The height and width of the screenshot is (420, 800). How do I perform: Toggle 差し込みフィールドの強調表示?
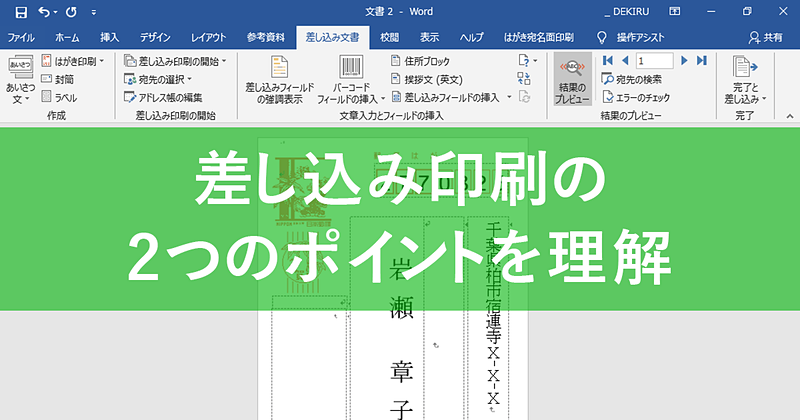(x=280, y=80)
